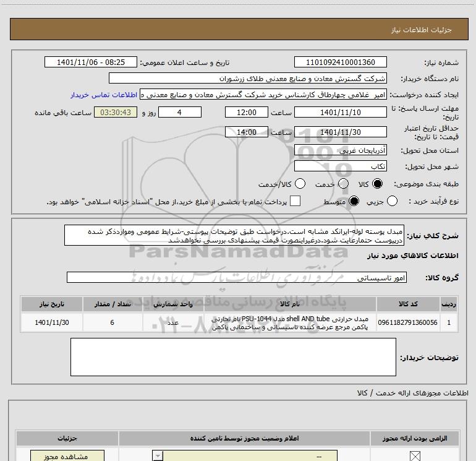Click the announcement date field 1401/11/06 - 08:25

pos(91,62)
